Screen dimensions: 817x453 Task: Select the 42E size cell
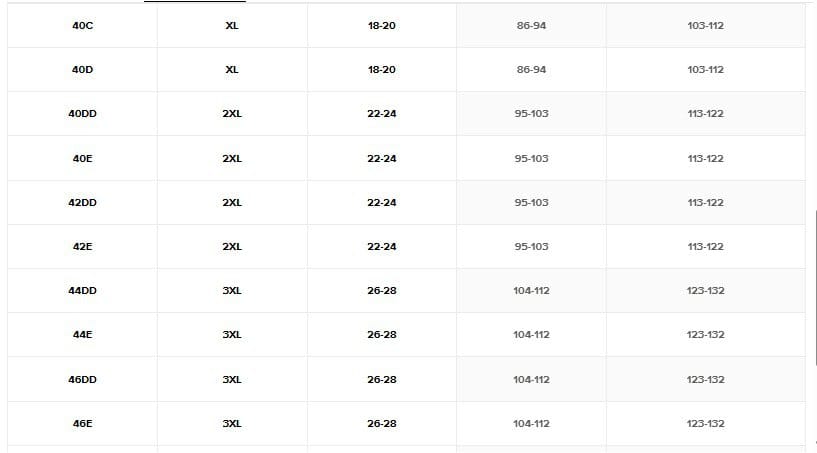click(83, 246)
